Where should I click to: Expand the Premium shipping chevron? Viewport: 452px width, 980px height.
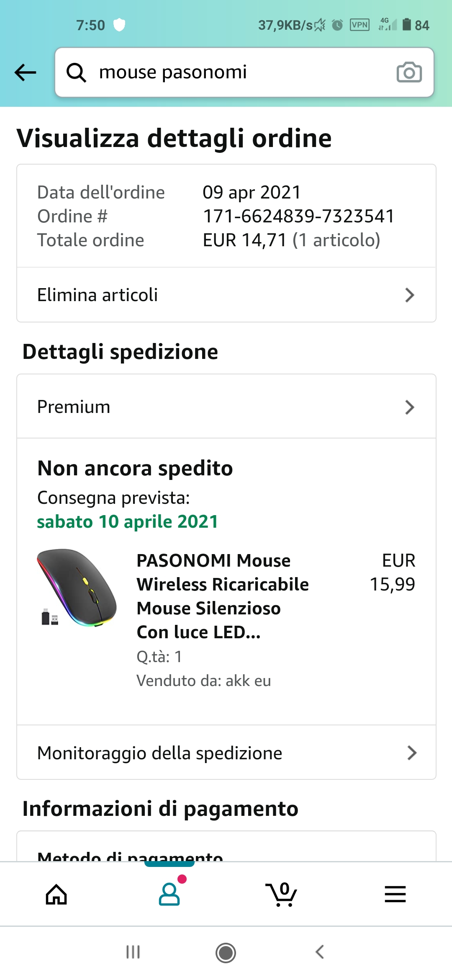click(x=410, y=407)
